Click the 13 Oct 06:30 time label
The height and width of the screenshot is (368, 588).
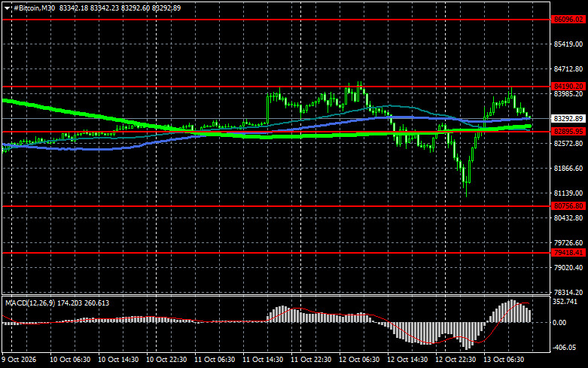tap(504, 360)
